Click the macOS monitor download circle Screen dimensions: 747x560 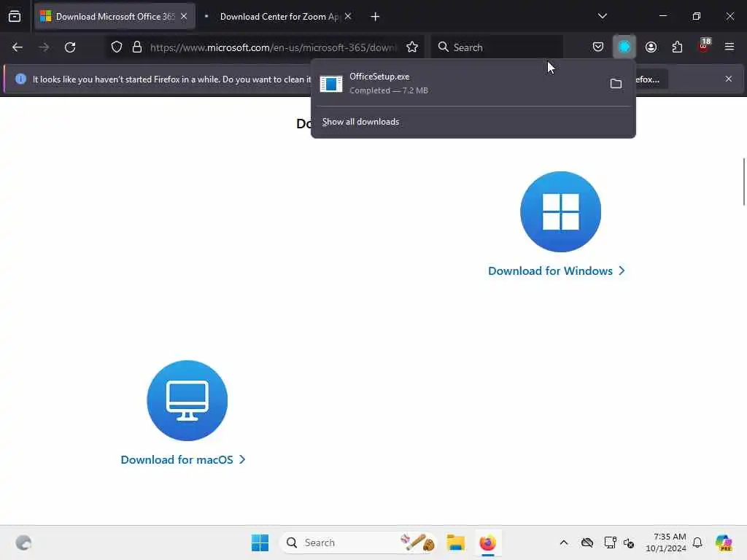[187, 400]
